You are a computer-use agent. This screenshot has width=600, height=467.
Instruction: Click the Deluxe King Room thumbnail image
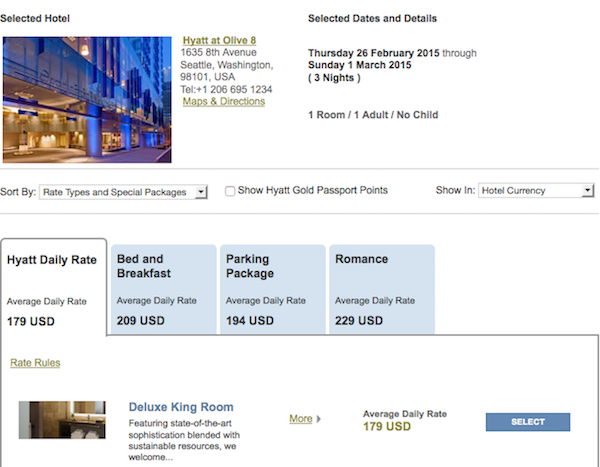[62, 420]
